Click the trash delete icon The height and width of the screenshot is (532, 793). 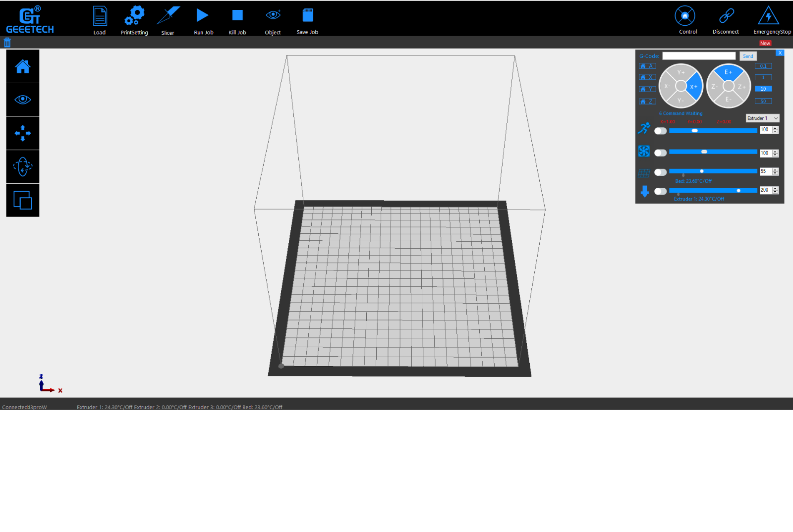7,43
